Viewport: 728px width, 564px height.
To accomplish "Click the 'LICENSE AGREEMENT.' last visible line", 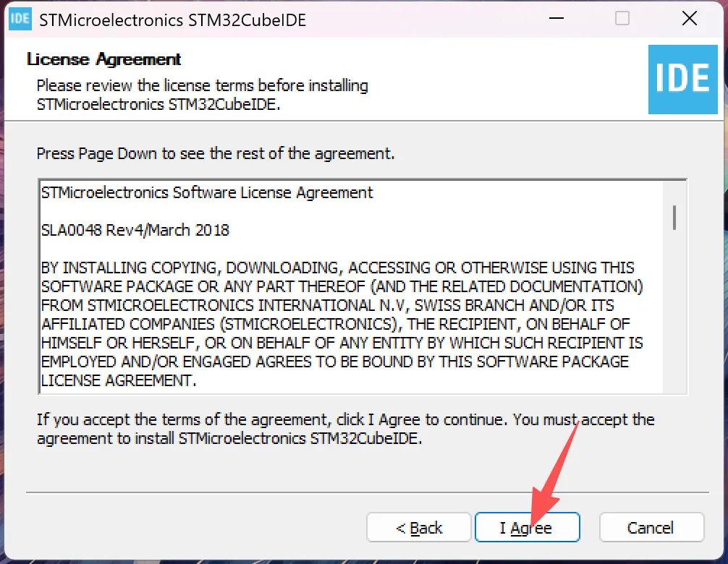I will (119, 381).
